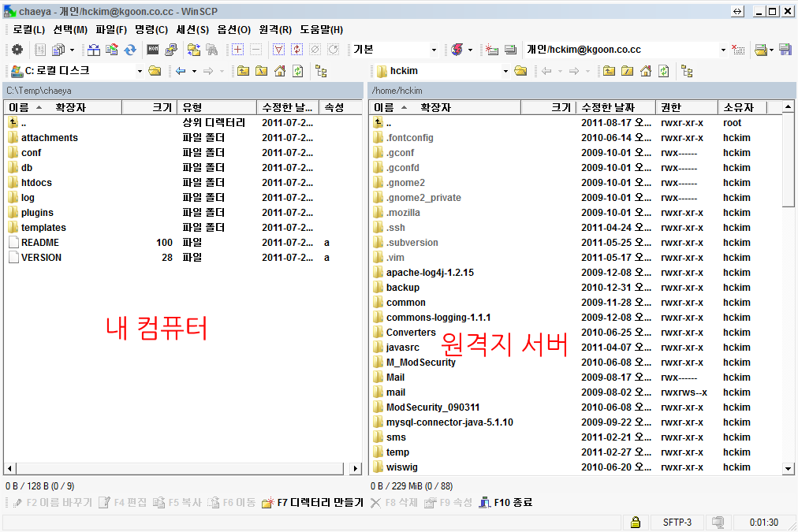The height and width of the screenshot is (532, 798).
Task: Expand the local back history dropdown arrow
Action: tap(194, 71)
